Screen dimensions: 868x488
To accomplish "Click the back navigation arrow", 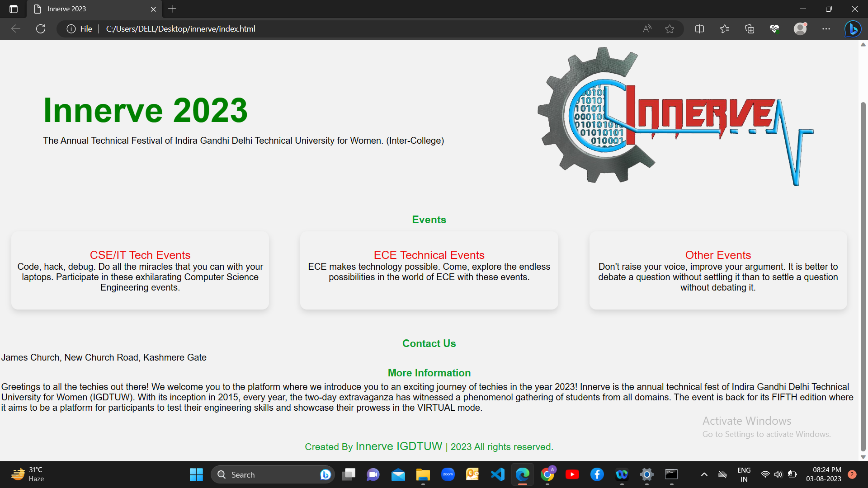I will coord(15,28).
